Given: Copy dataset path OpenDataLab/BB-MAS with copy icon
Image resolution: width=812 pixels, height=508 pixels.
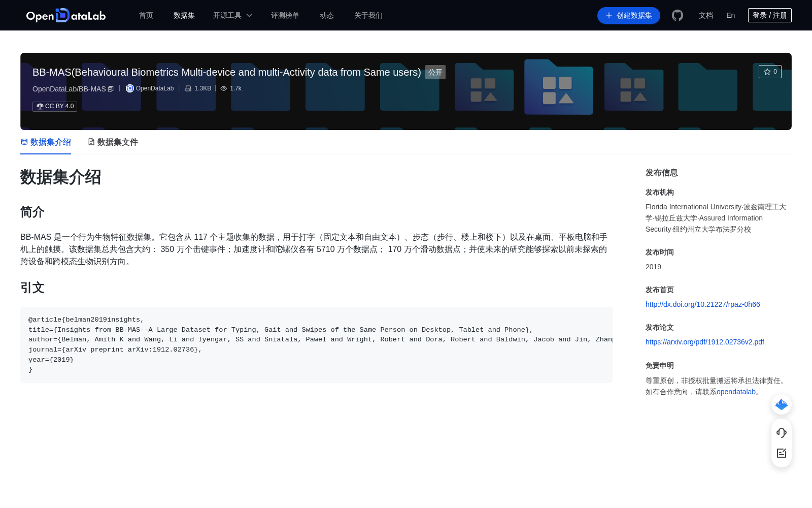Looking at the screenshot, I should point(111,89).
